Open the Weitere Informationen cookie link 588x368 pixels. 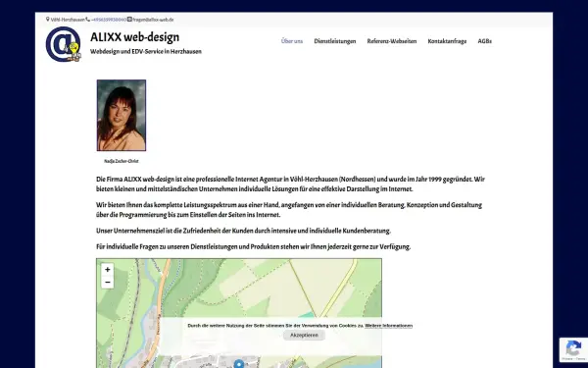coord(388,326)
